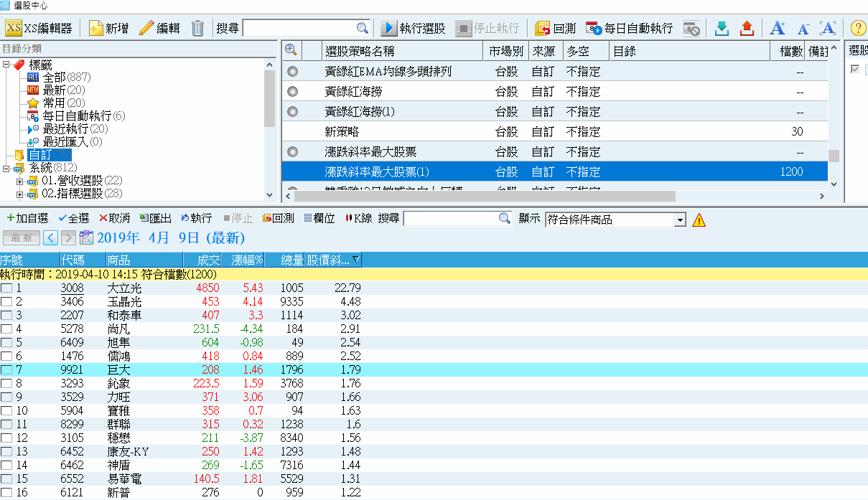Open 回測 backtesting from the top toolbar

pos(553,28)
